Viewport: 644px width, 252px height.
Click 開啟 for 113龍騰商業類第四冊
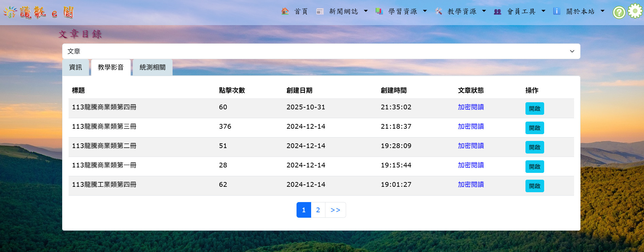coord(535,109)
